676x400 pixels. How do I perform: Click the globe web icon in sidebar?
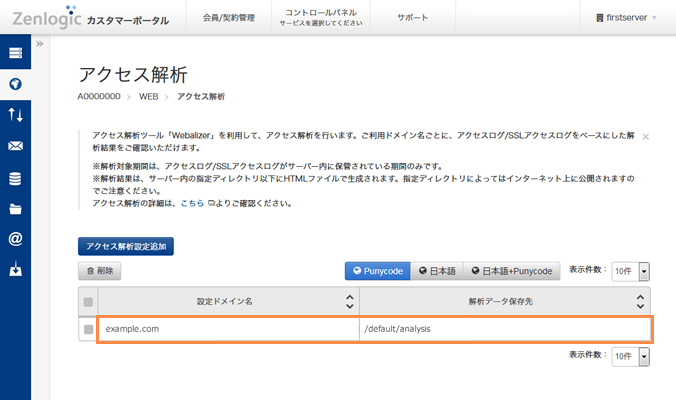click(15, 84)
